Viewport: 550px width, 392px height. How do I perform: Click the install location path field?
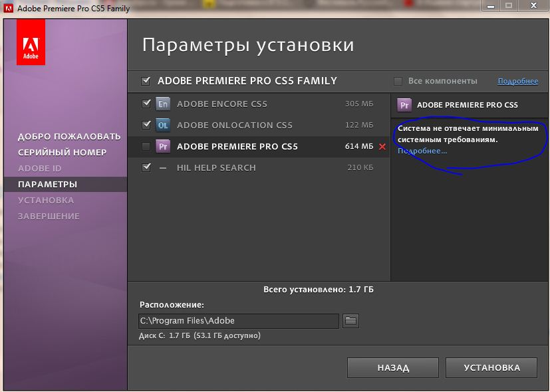pyautogui.click(x=239, y=321)
